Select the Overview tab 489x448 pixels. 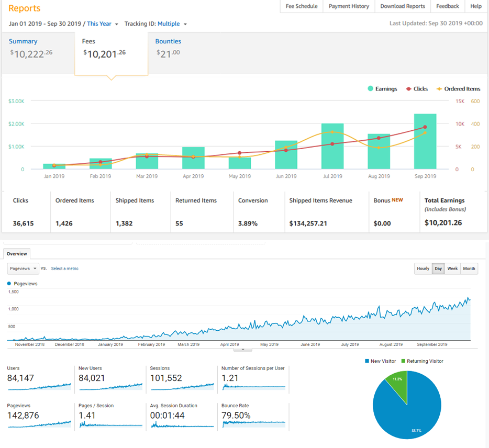(16, 254)
